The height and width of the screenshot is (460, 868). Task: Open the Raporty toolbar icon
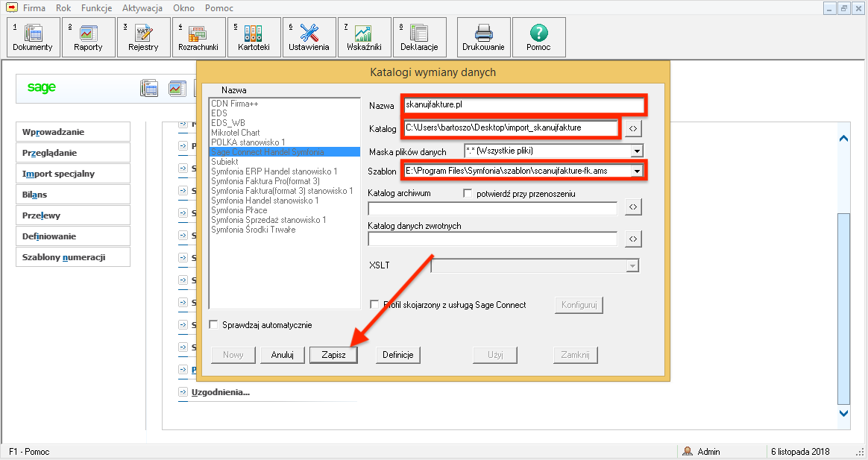(88, 37)
